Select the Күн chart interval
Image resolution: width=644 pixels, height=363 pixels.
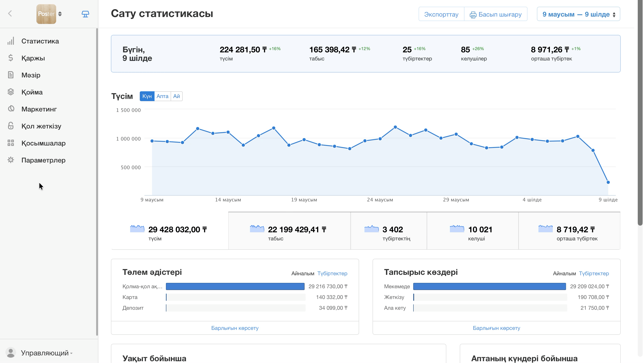(x=147, y=96)
